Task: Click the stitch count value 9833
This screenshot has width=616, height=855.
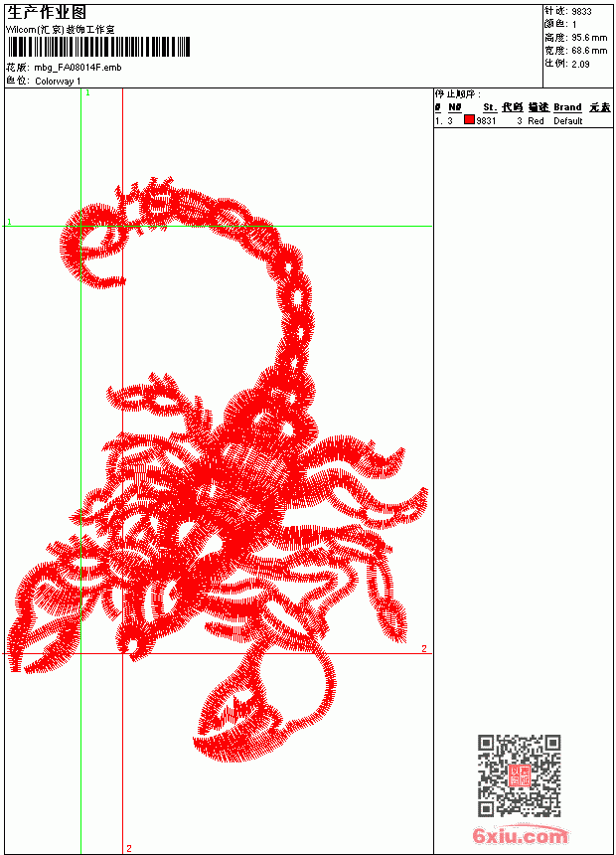Action: 581,12
